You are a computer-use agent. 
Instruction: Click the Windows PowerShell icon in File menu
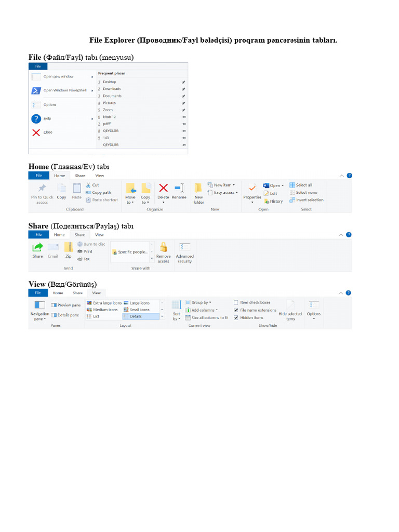[x=36, y=90]
